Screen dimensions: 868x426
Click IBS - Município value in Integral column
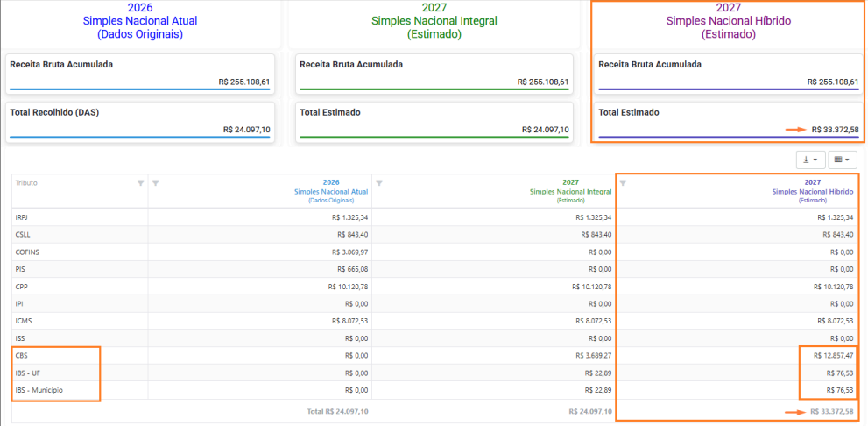(x=598, y=390)
